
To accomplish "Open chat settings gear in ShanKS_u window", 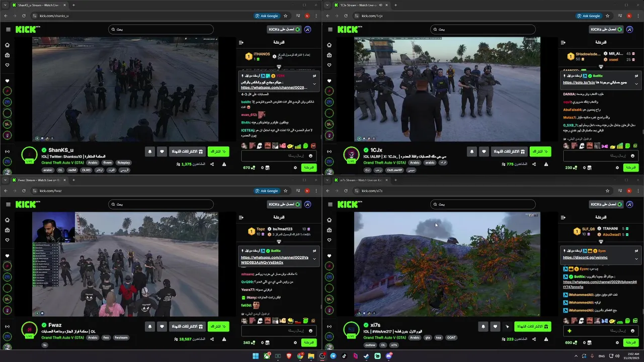I will pyautogui.click(x=295, y=167).
